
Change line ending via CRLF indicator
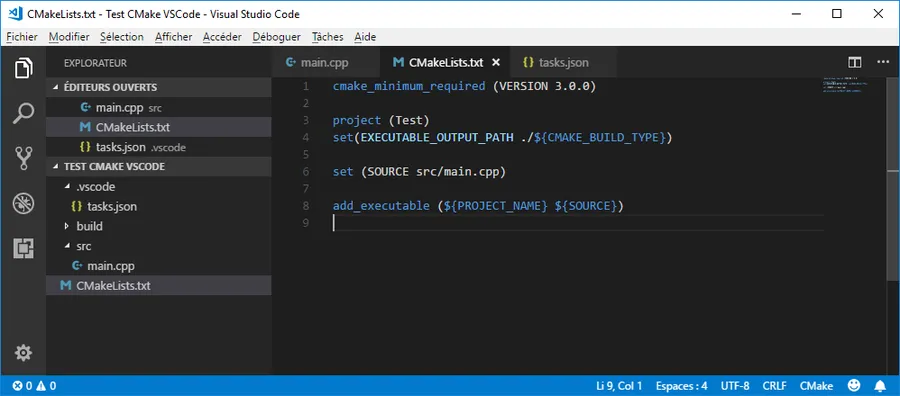pyautogui.click(x=774, y=386)
